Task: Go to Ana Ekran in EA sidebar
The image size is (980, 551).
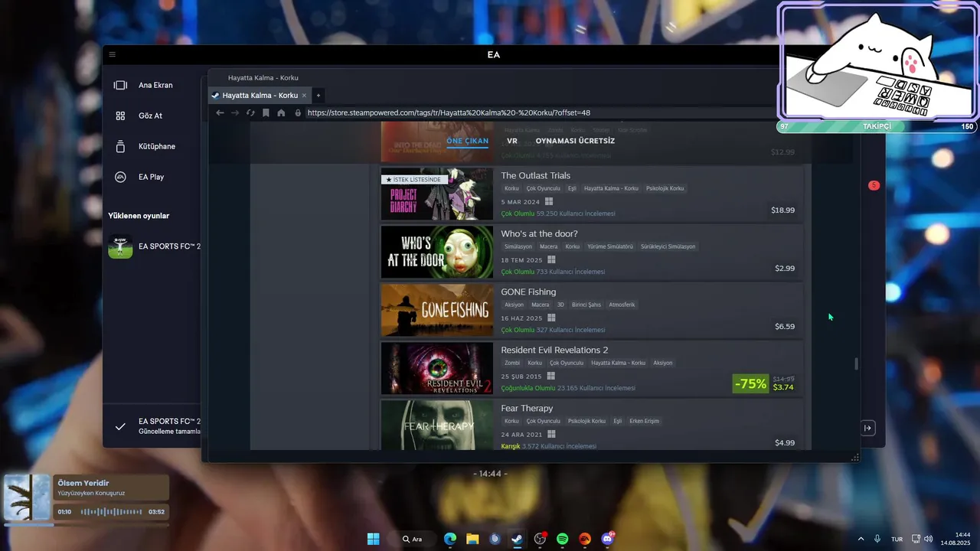Action: pos(155,85)
